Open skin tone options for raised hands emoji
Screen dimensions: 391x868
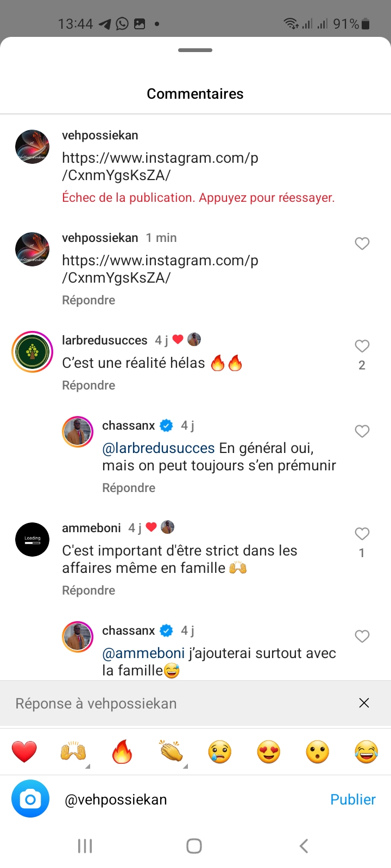(x=74, y=752)
